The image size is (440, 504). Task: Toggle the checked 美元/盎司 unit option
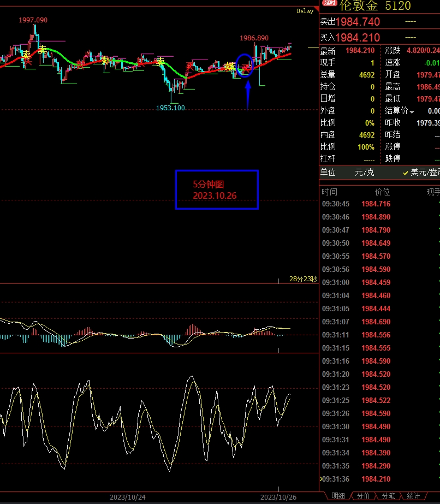pos(421,173)
